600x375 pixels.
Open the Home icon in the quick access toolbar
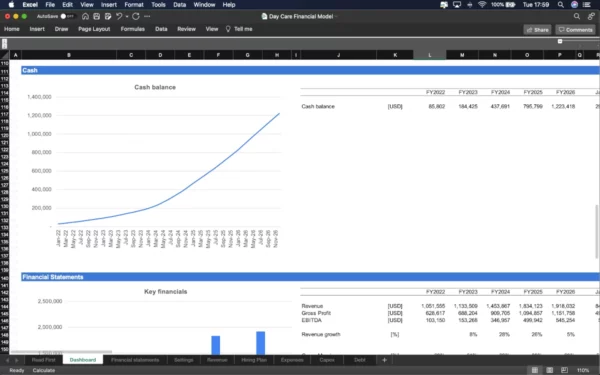point(85,16)
